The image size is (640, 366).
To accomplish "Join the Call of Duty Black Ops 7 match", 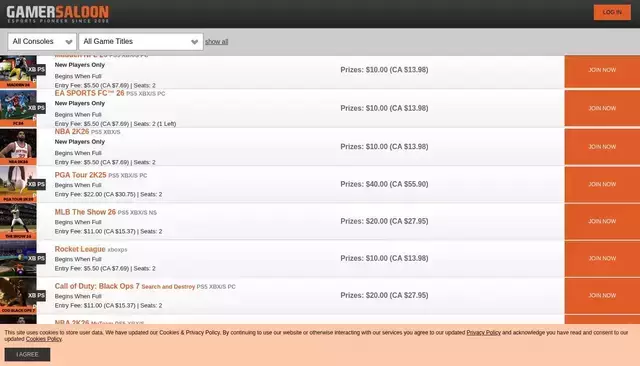I will coord(602,295).
